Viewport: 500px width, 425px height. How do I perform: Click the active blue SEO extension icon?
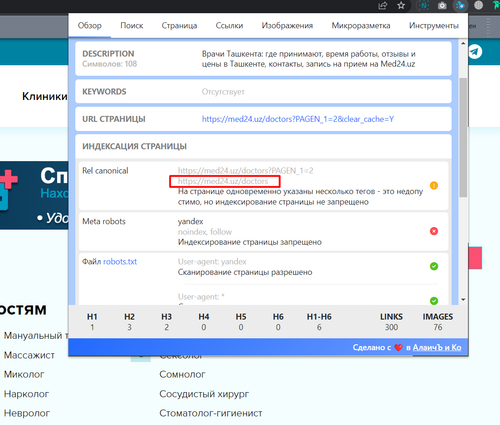tap(460, 5)
